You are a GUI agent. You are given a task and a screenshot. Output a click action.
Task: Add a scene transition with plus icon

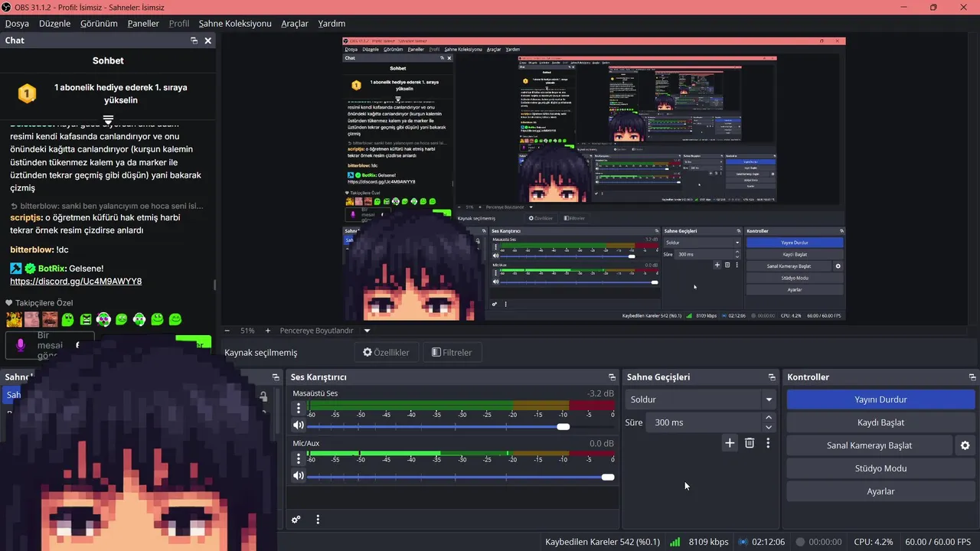pyautogui.click(x=730, y=442)
